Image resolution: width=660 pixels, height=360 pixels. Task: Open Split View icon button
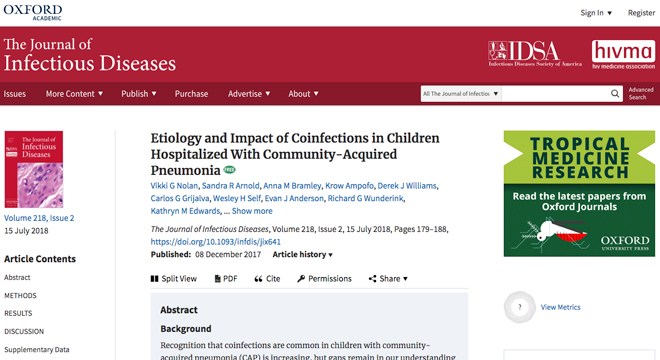(x=154, y=279)
